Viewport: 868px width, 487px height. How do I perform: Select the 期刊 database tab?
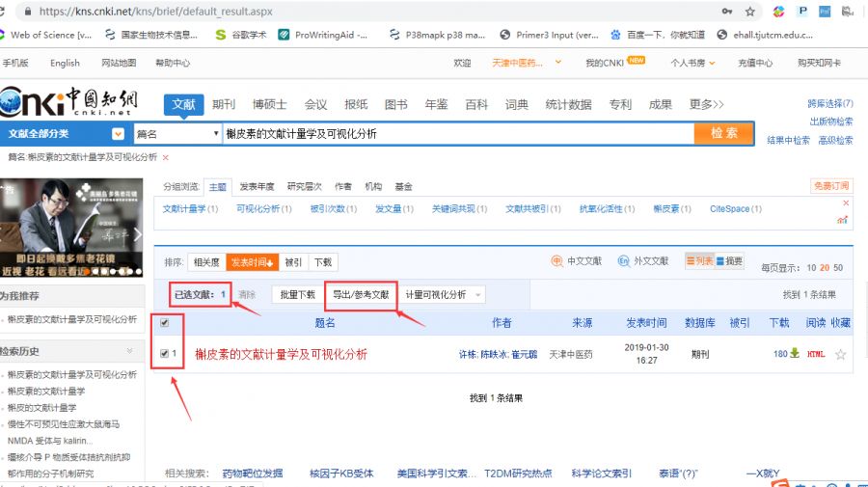click(224, 104)
